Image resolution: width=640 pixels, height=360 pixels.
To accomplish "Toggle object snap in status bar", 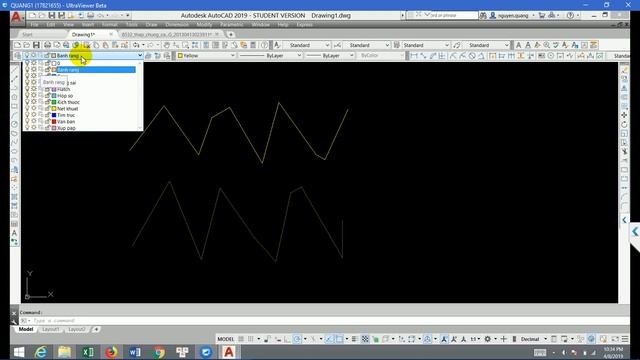I will tap(339, 339).
